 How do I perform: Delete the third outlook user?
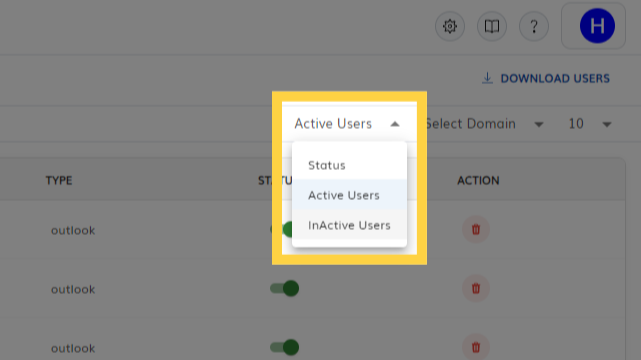pos(476,347)
